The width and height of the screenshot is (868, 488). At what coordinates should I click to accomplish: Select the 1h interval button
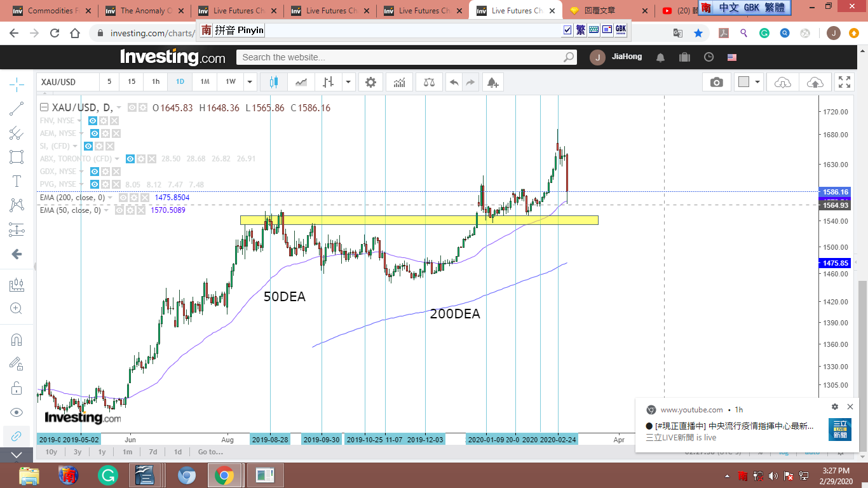pyautogui.click(x=155, y=82)
